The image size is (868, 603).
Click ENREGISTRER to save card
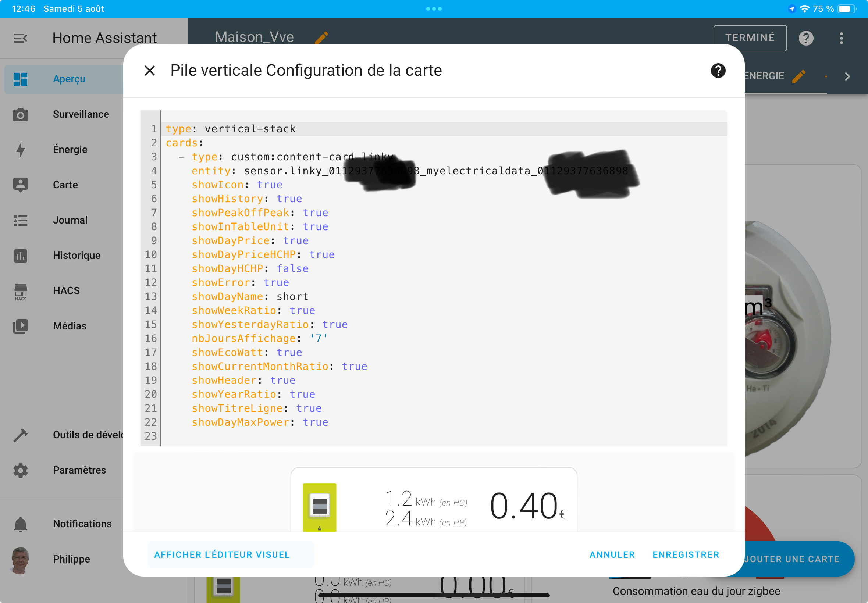tap(686, 554)
